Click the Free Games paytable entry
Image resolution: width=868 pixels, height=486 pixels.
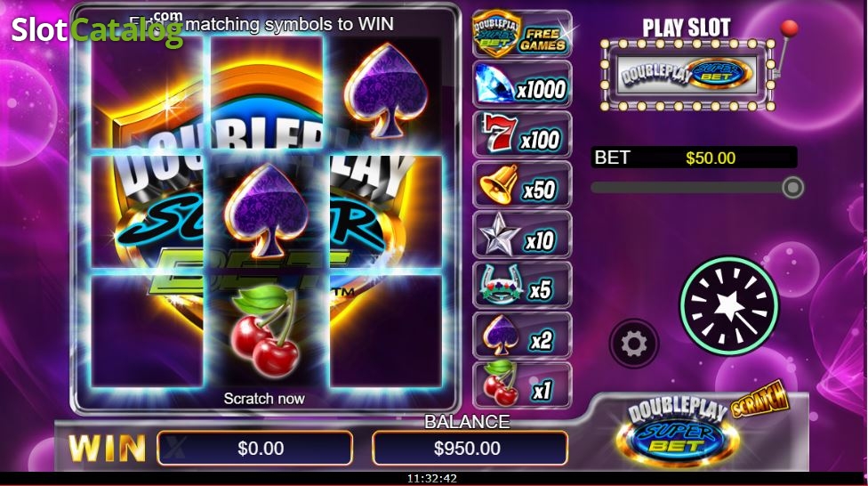tap(522, 34)
